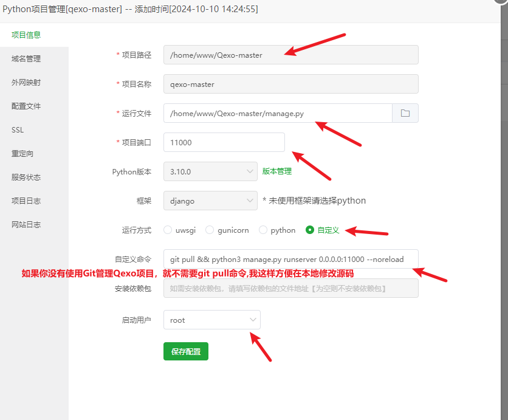
Task: Open the 版本管理 link
Action: [x=277, y=171]
